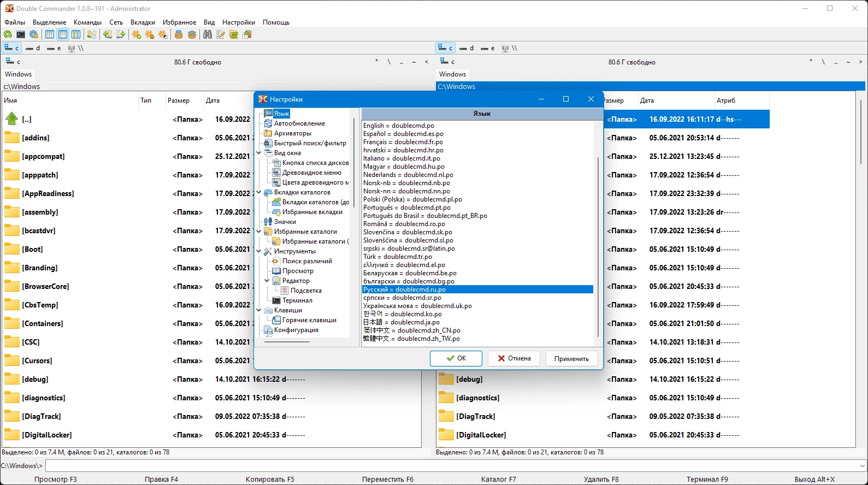
Task: Click the settings tree vertical scrollbar
Action: point(355,164)
